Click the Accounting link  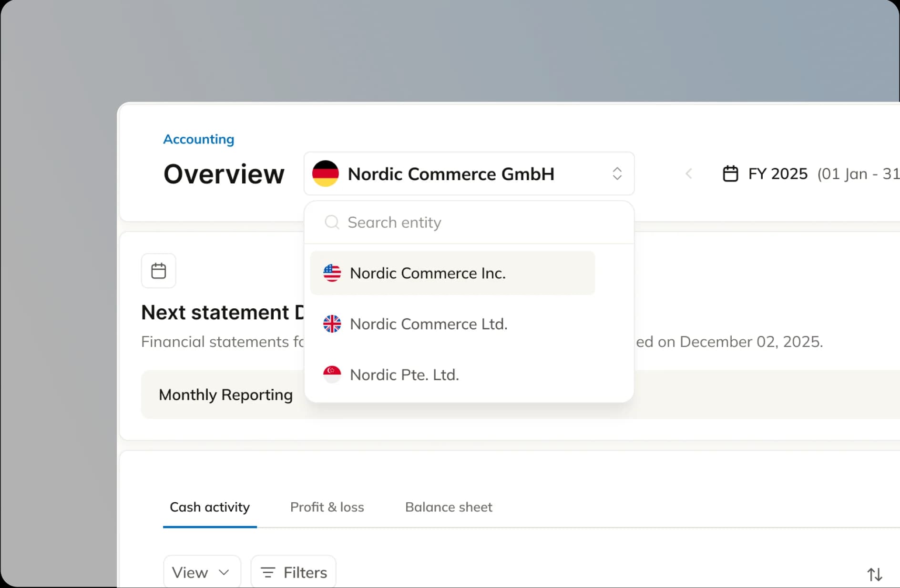pos(198,139)
